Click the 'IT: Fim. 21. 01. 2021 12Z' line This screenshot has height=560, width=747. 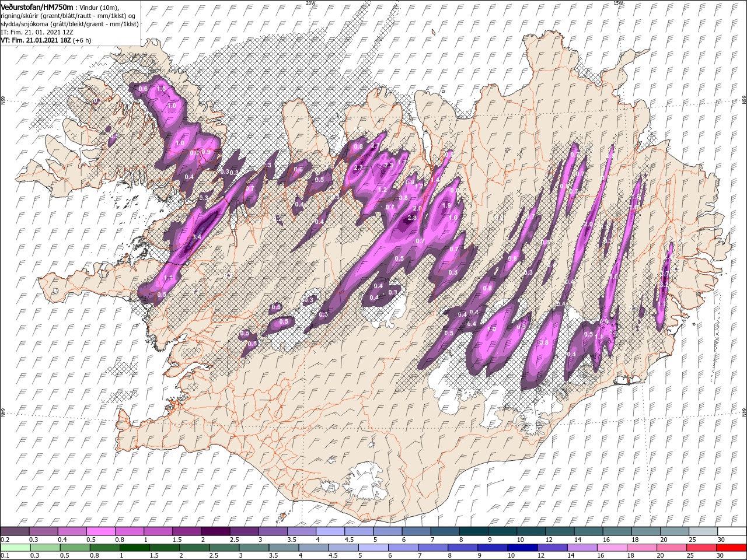37,32
